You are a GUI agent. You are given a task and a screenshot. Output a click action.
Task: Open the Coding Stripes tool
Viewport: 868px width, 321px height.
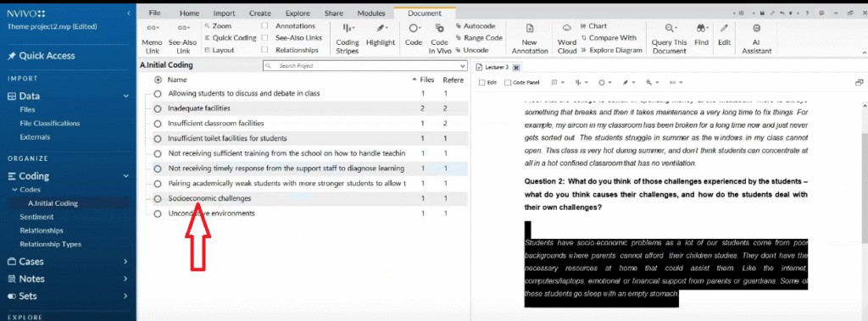[348, 38]
